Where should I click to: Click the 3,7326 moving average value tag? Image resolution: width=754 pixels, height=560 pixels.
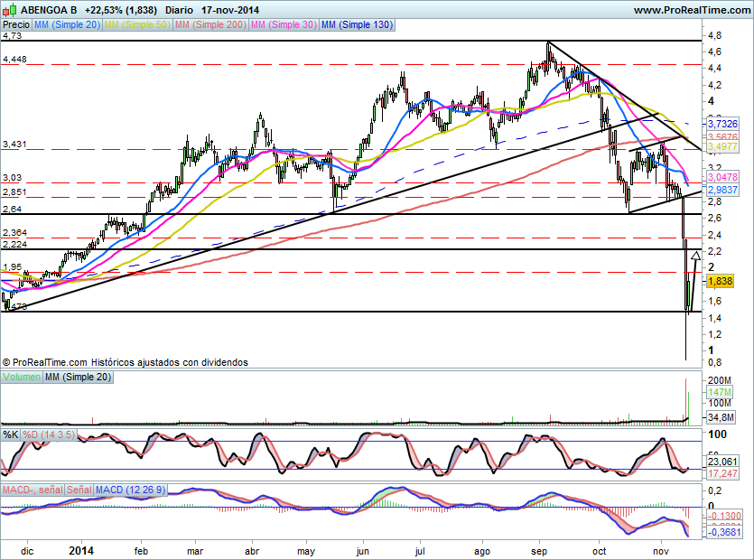722,124
